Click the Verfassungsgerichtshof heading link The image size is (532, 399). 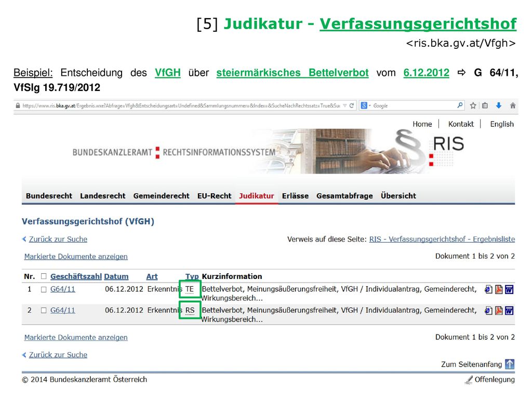[x=418, y=24]
